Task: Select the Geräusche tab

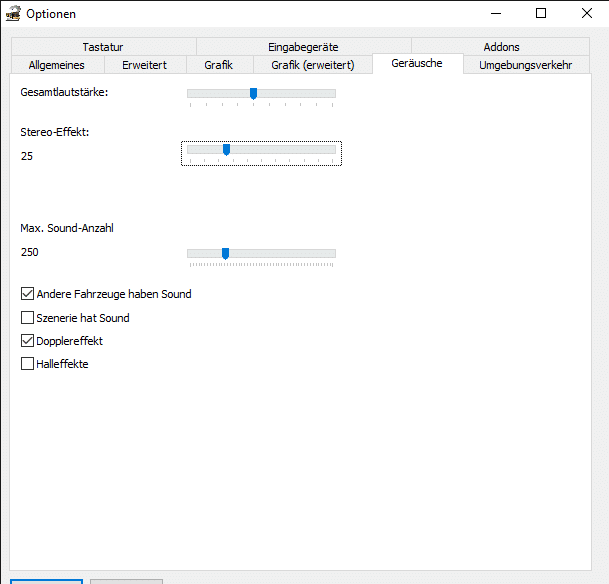Action: click(x=417, y=64)
